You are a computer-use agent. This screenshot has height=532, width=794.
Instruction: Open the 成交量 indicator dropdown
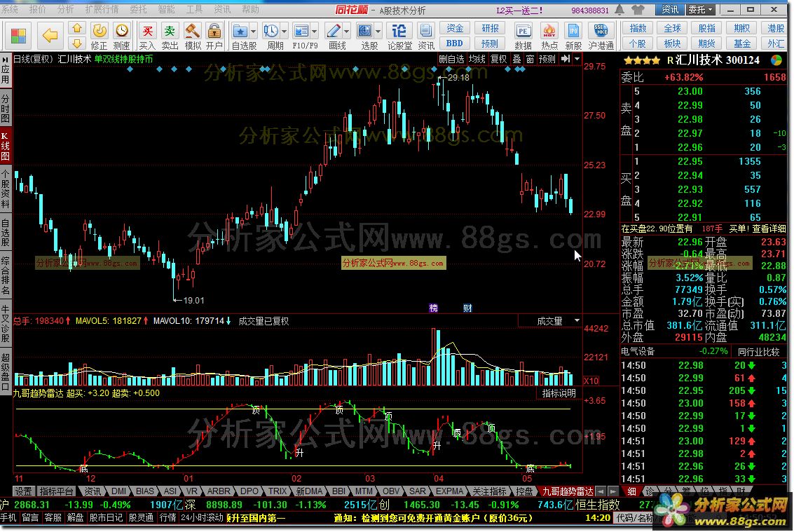click(x=577, y=321)
